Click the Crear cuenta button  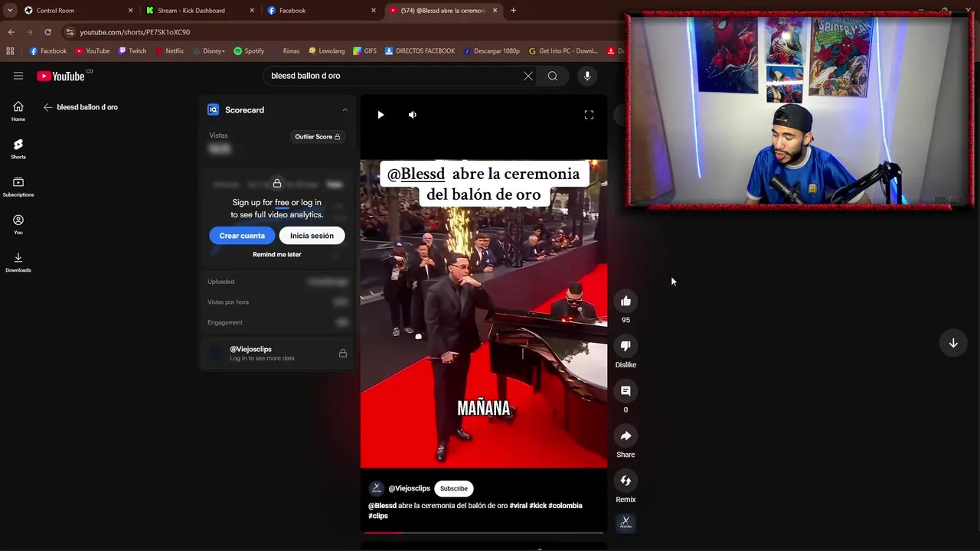(242, 236)
